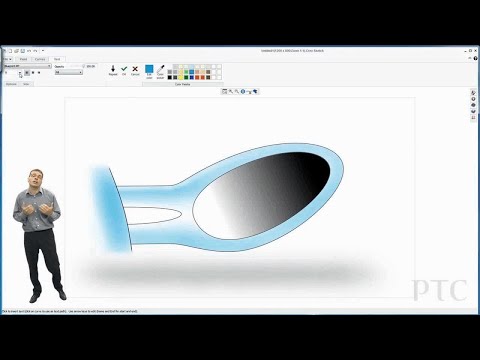Click the Save icon in quick access toolbar
The image size is (480, 360).
(x=22, y=51)
